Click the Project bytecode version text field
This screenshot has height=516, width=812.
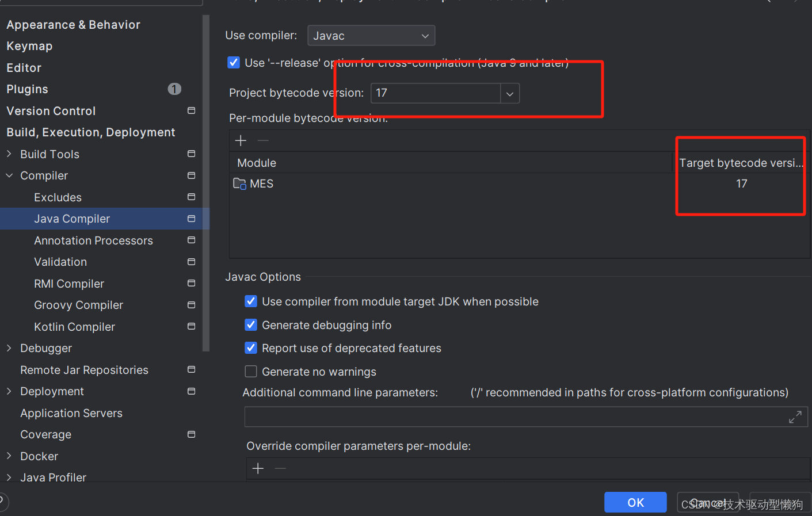436,93
